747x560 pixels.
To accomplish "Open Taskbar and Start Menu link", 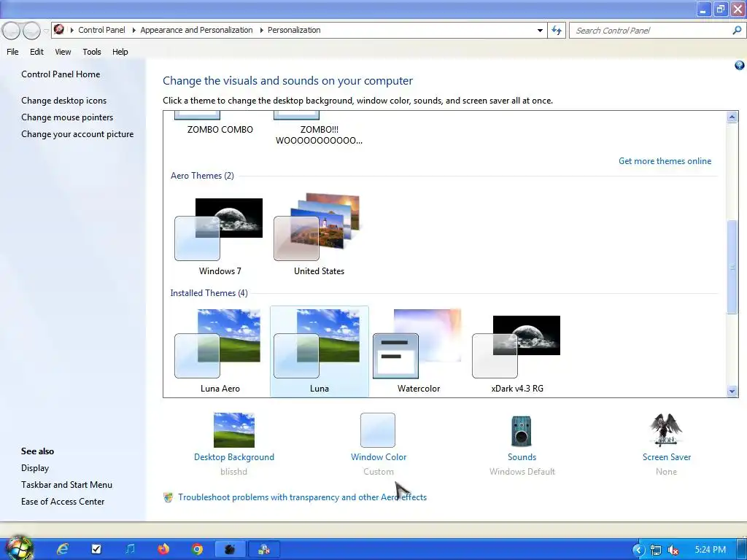I will coord(66,485).
